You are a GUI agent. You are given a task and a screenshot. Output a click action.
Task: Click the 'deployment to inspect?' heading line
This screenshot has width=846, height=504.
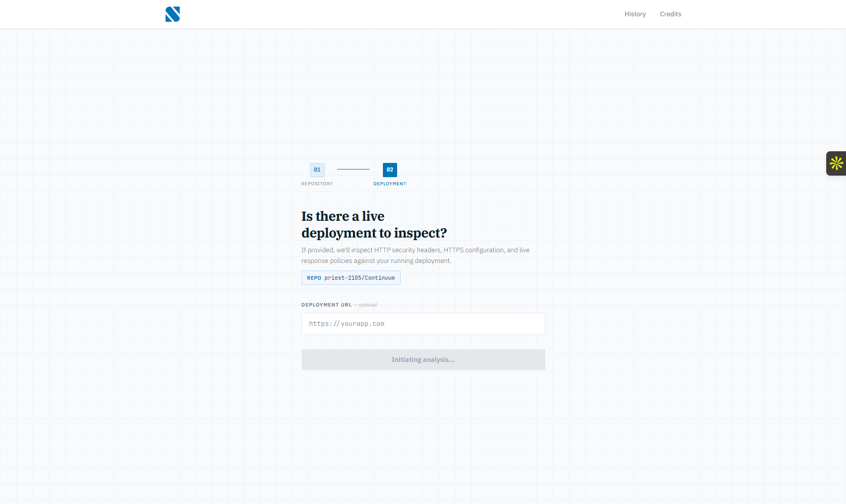click(x=374, y=233)
